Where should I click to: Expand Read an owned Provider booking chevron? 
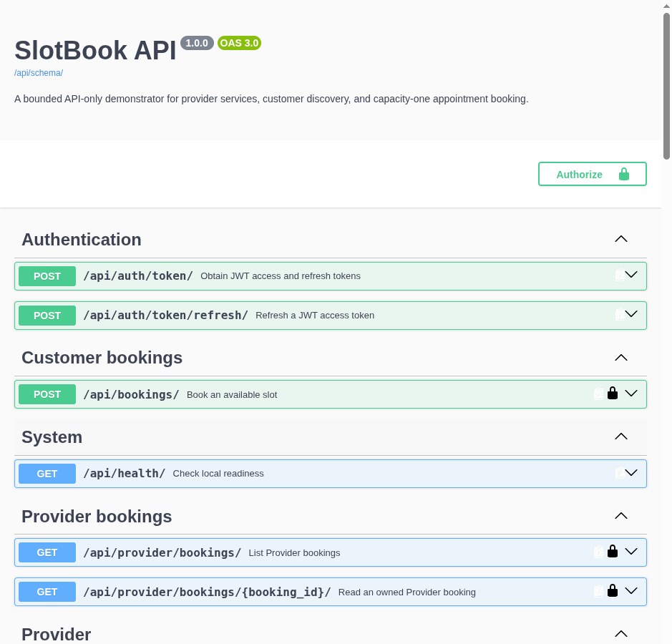point(631,590)
